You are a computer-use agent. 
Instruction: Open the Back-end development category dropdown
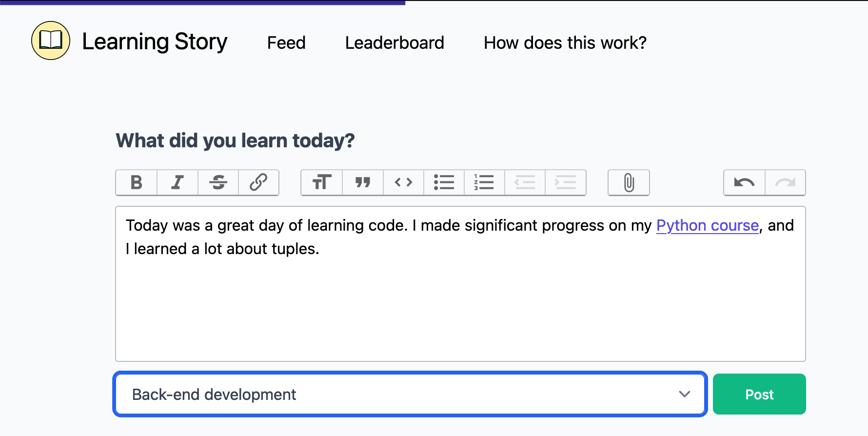pos(410,394)
